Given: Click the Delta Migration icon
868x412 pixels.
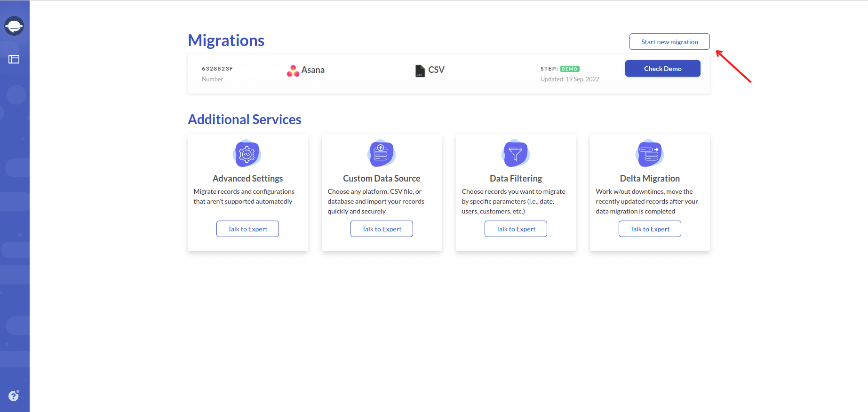Looking at the screenshot, I should (650, 153).
